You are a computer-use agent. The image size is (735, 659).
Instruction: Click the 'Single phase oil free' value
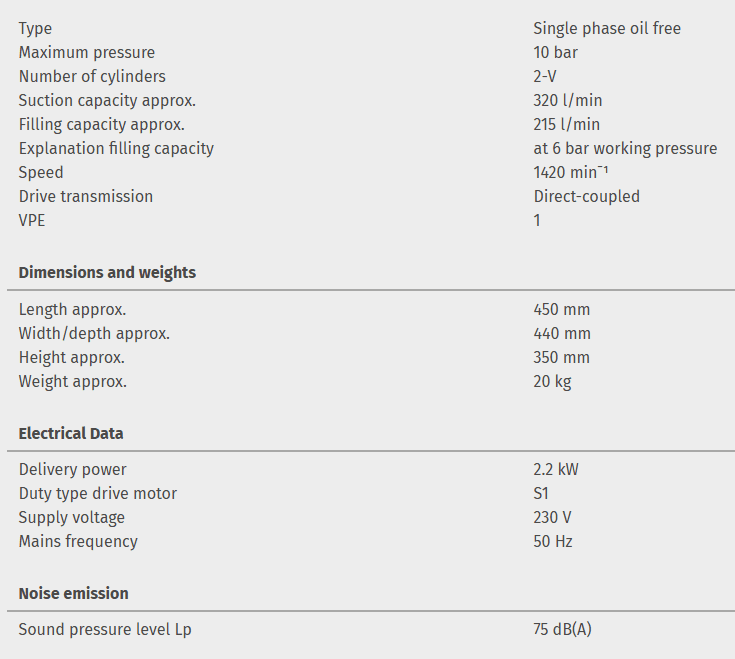[x=607, y=28]
